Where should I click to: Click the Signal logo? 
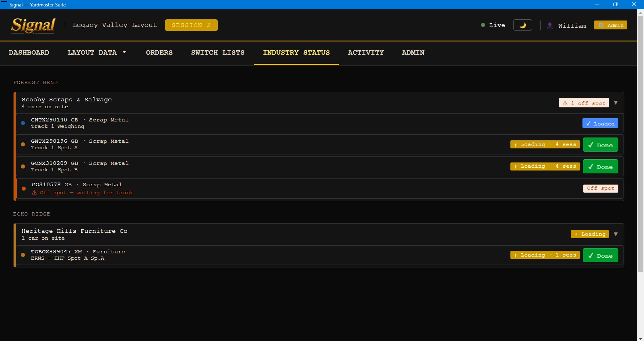click(33, 25)
